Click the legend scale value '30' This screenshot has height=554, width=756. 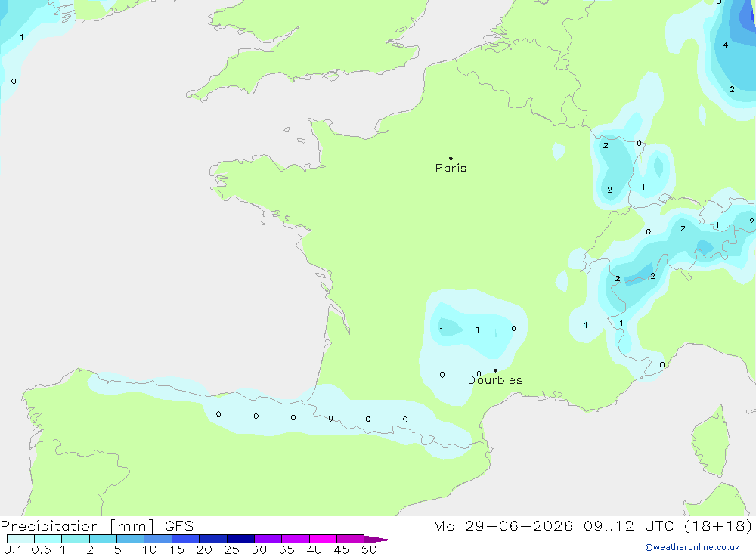coord(259,549)
